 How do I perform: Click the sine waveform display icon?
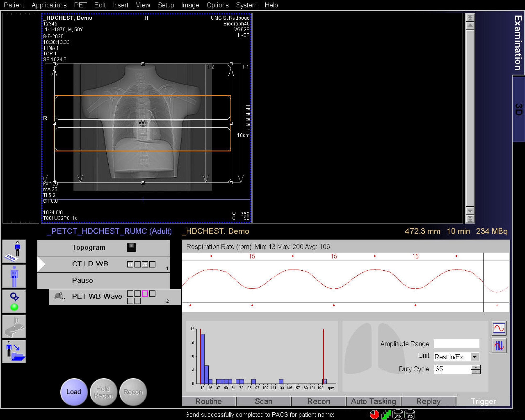pyautogui.click(x=499, y=328)
